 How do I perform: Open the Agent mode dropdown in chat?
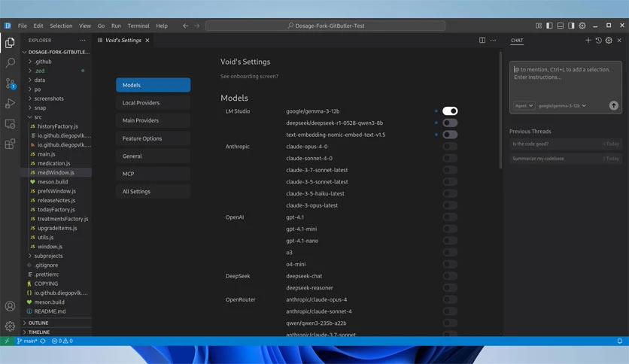tap(524, 105)
